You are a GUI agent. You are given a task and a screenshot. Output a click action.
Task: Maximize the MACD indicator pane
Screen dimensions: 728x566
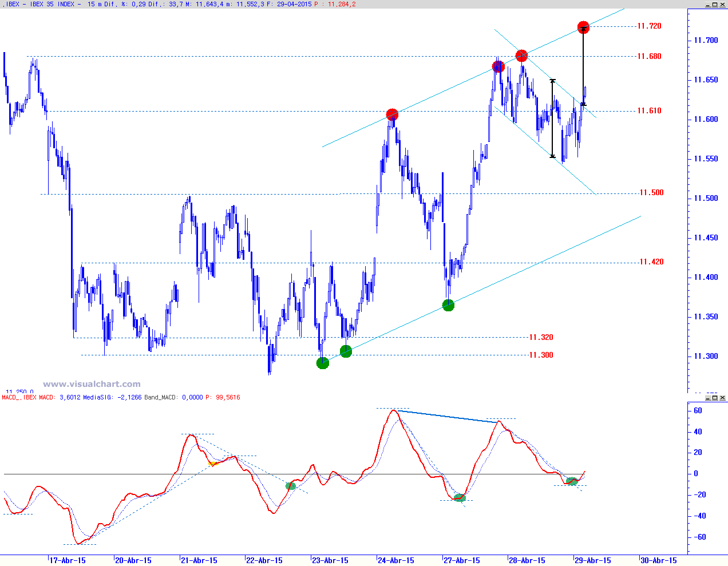click(715, 397)
